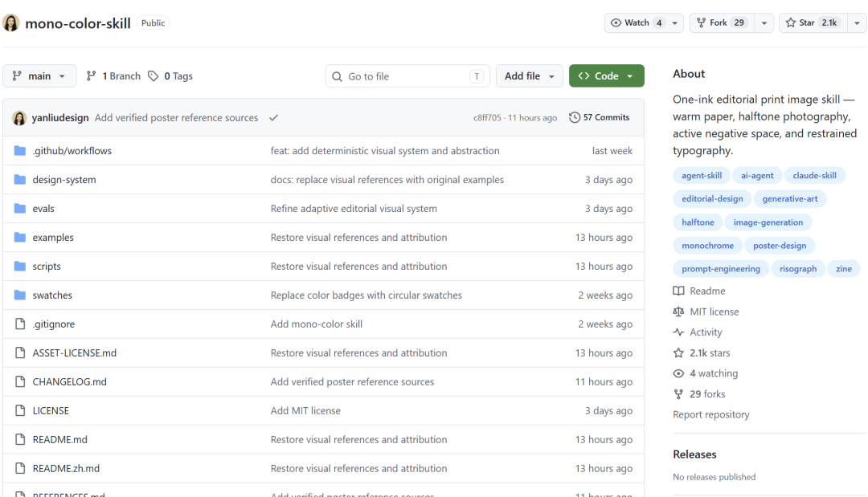Open the CHANGELOG.md file name
This screenshot has width=868, height=497.
click(x=70, y=382)
